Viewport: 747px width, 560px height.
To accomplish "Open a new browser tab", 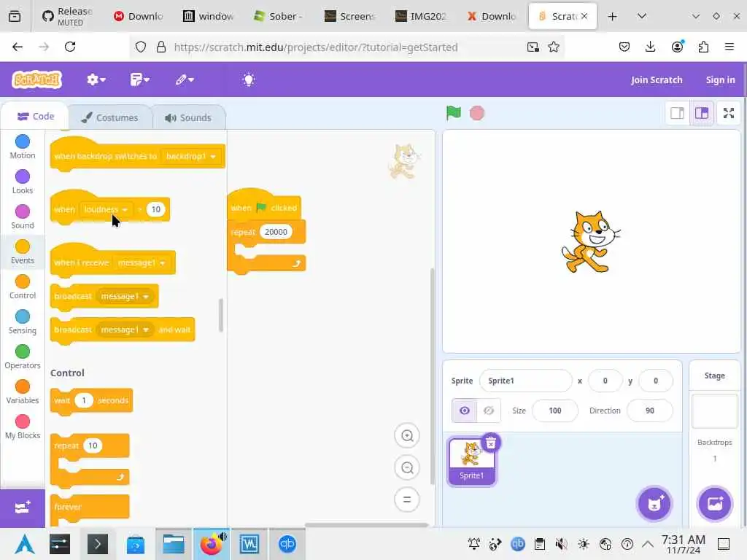I will (612, 16).
